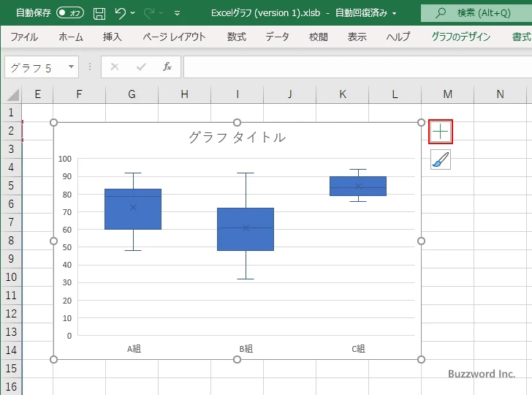The image size is (532, 395).
Task: Click the formula bar Enter checkmark icon
Action: tap(141, 67)
